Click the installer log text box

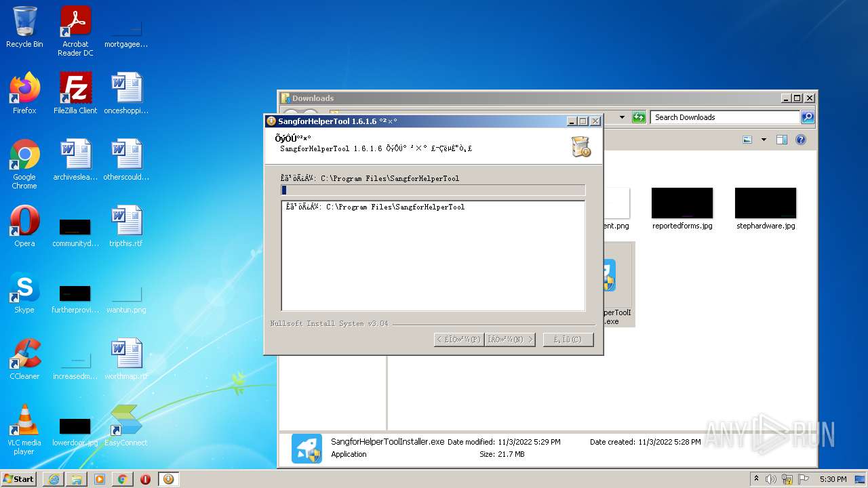click(433, 256)
